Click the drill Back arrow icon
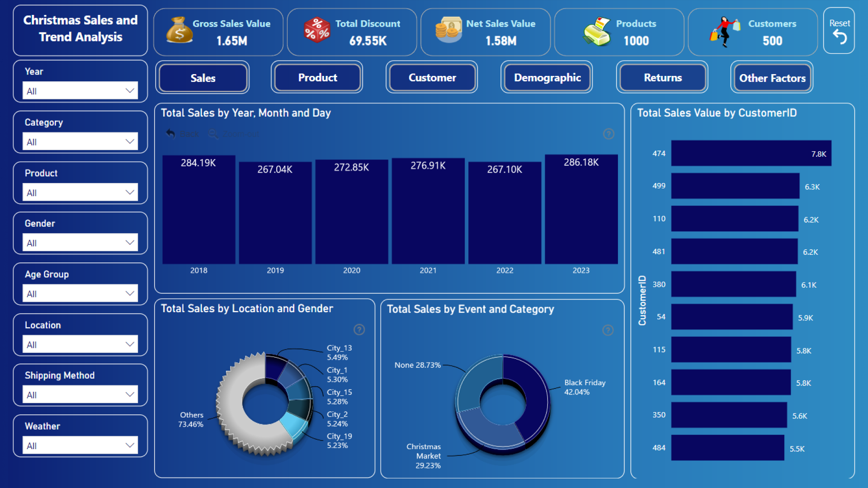868x488 pixels. [x=170, y=134]
